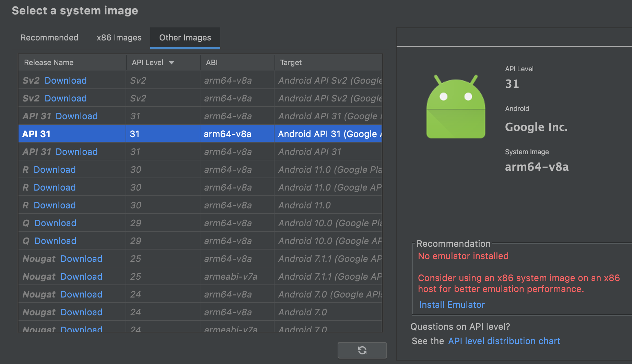
Task: Click the API Level sort arrow
Action: coord(172,62)
